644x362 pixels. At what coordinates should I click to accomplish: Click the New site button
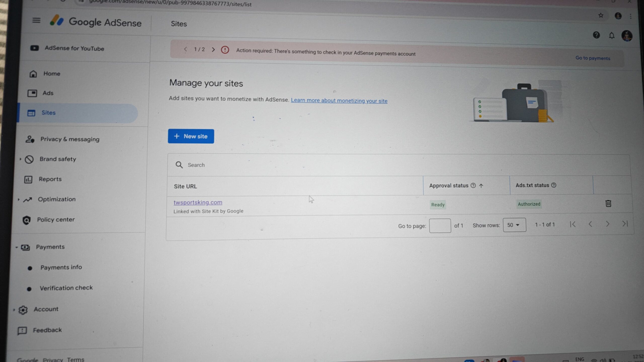(x=191, y=136)
